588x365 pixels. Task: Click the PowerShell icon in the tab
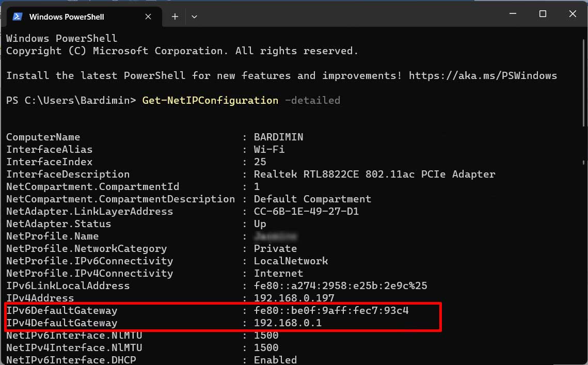(x=17, y=17)
